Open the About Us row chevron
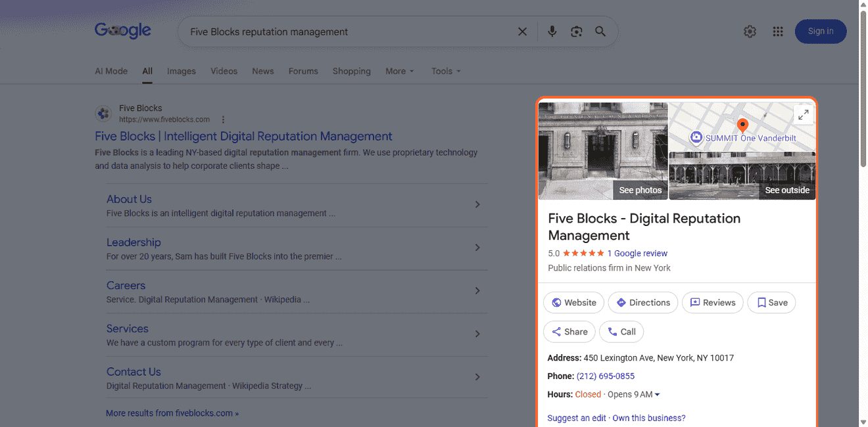 coord(477,205)
